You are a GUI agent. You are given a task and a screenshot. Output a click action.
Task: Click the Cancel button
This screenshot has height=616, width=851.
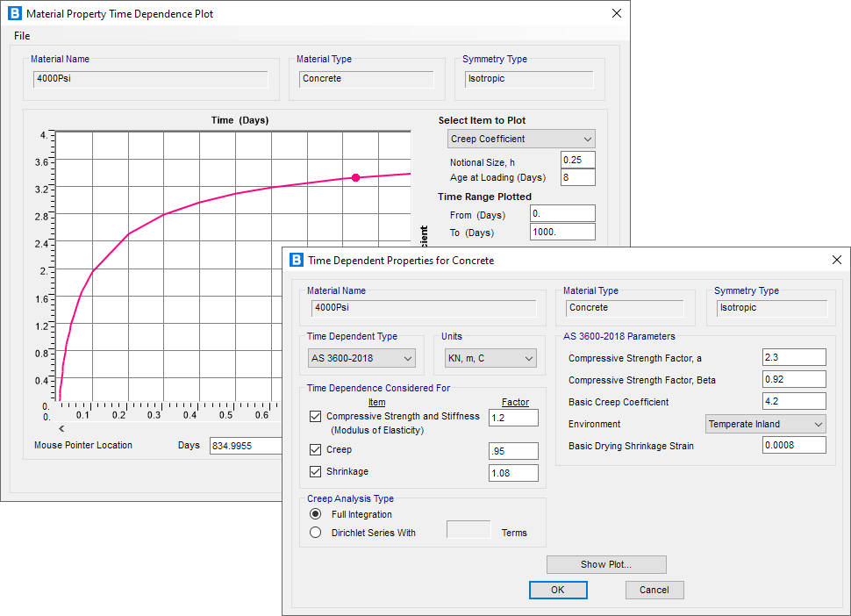pos(654,590)
